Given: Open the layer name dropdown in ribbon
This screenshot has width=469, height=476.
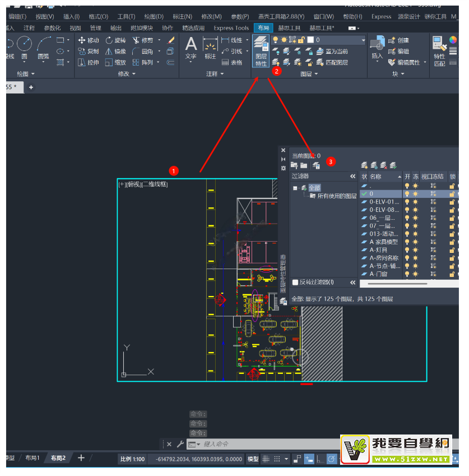Looking at the screenshot, I should [x=363, y=40].
